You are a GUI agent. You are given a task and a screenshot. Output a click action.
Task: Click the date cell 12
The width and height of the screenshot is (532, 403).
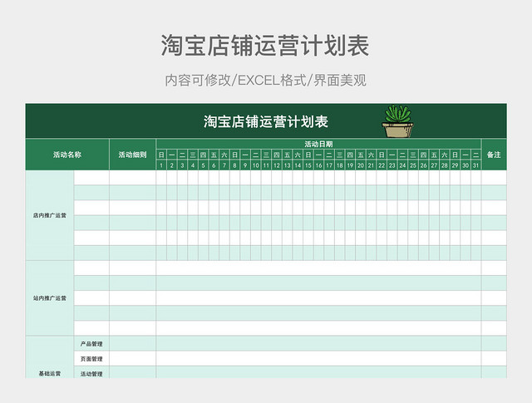point(277,165)
